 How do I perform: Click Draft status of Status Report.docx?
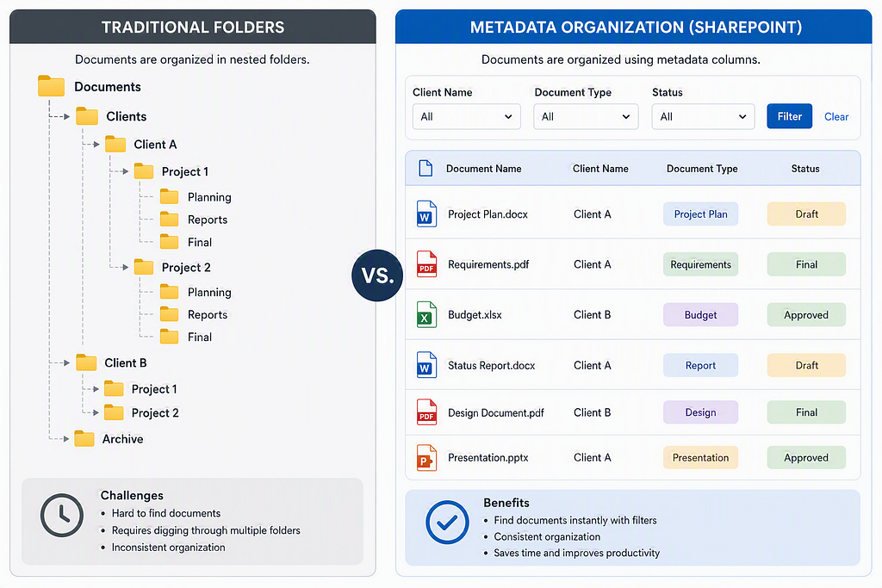tap(806, 365)
